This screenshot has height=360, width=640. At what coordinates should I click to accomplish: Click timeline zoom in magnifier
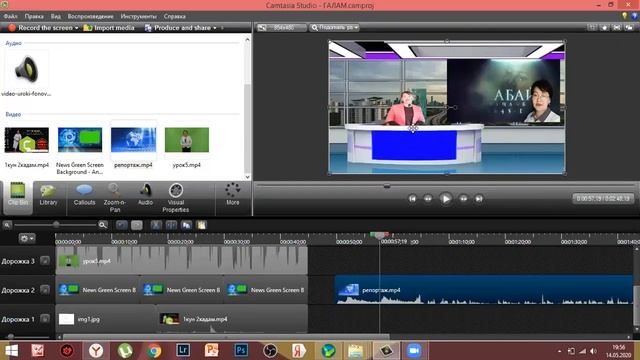coord(102,225)
